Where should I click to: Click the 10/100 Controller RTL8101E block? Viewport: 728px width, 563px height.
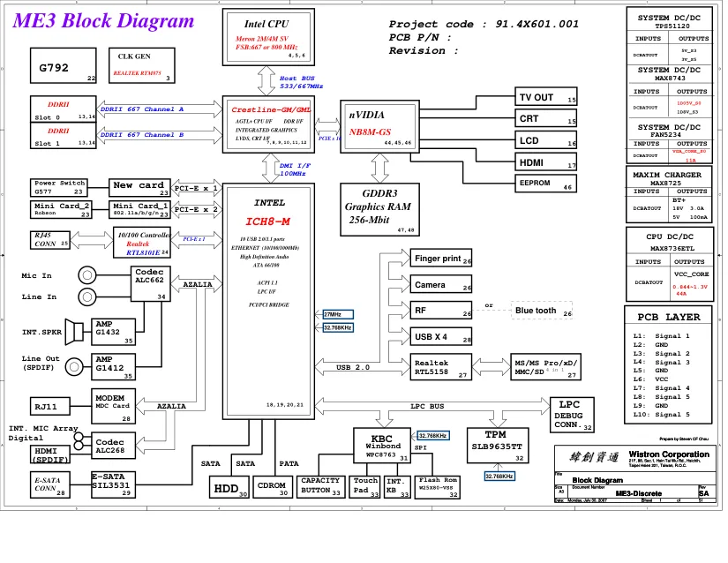141,243
